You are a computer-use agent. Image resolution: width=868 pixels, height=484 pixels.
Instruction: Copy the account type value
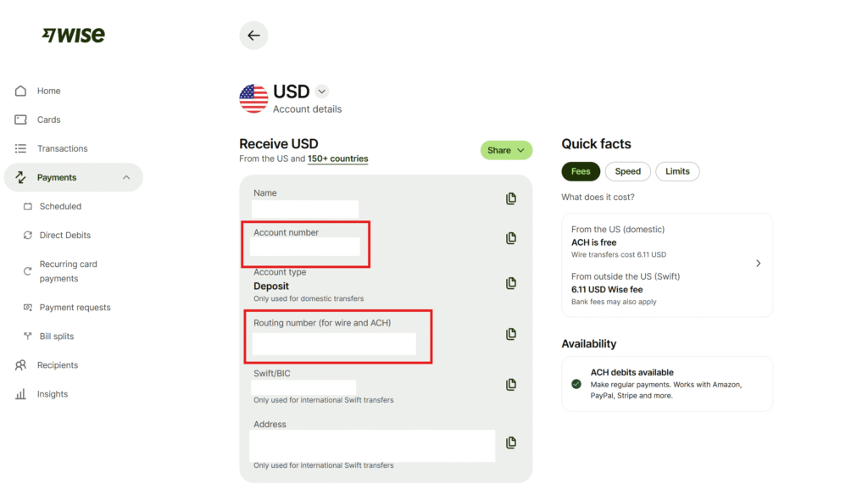(x=510, y=283)
